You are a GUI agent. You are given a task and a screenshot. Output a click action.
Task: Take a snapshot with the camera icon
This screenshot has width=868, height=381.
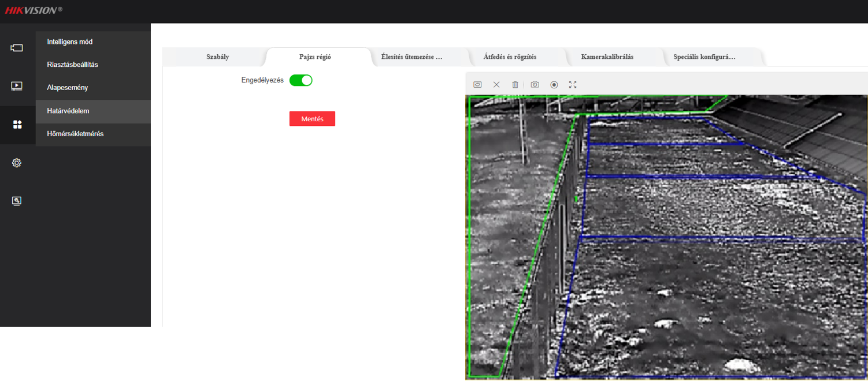(x=535, y=84)
